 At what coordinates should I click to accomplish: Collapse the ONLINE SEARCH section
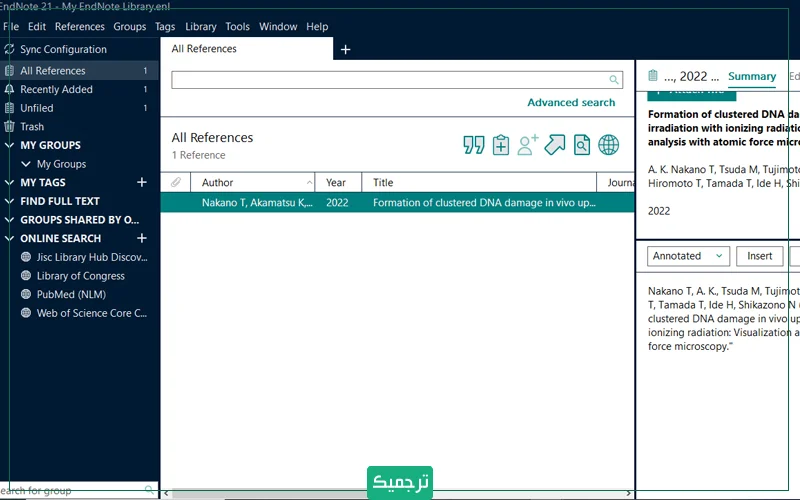(10, 238)
